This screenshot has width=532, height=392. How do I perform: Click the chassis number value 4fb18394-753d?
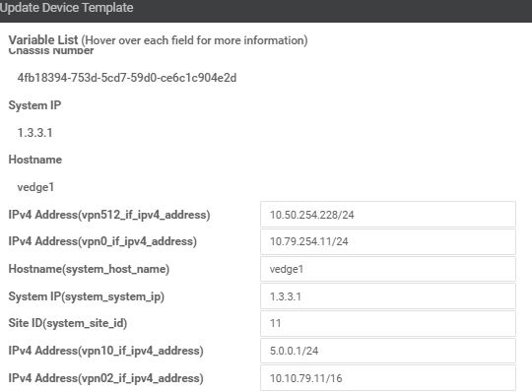pos(127,78)
